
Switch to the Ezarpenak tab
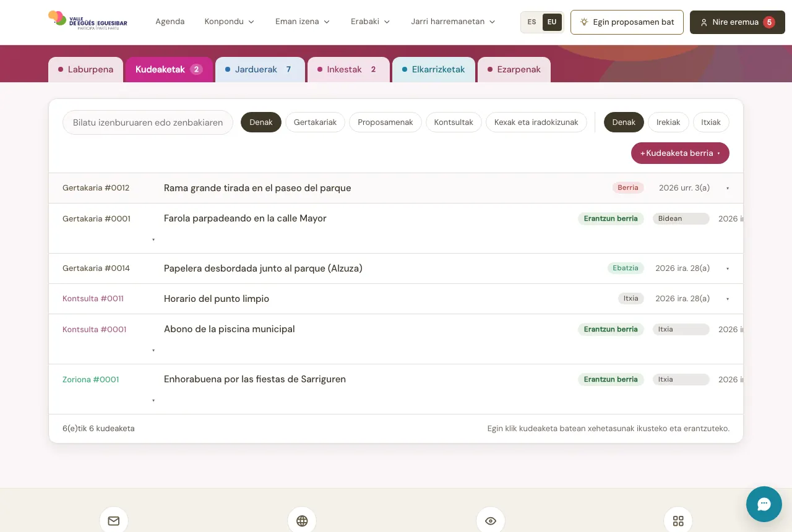[514, 69]
